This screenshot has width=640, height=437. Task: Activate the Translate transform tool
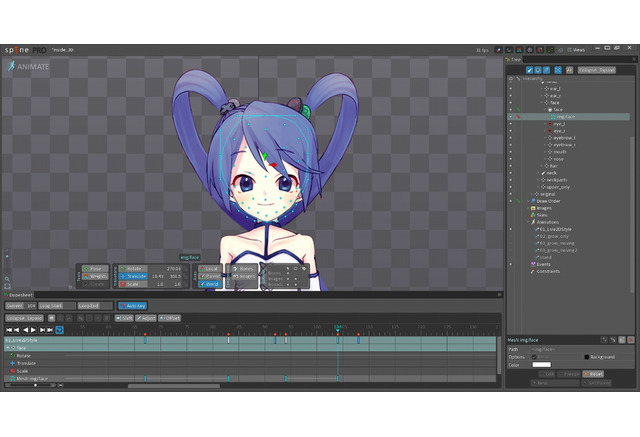point(133,276)
